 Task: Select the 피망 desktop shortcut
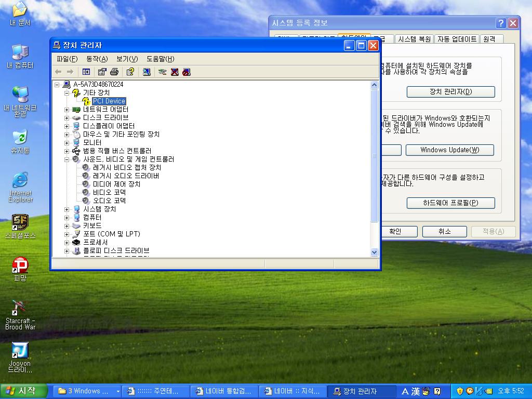pyautogui.click(x=20, y=270)
